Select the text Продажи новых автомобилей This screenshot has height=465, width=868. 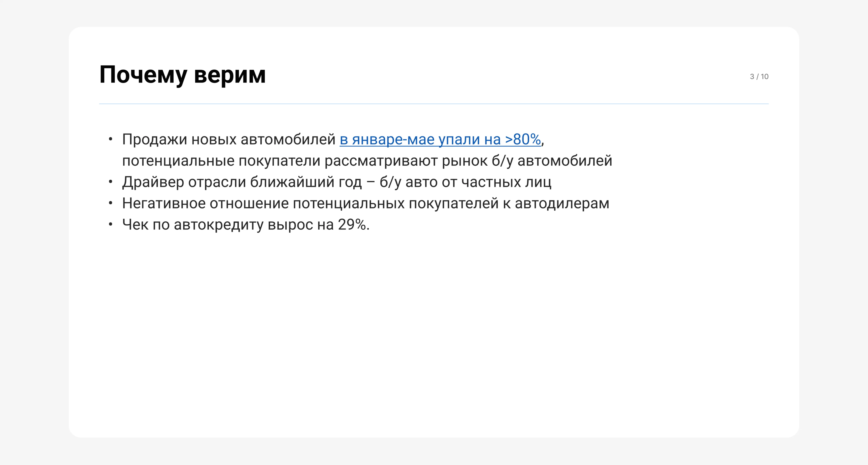tap(229, 139)
